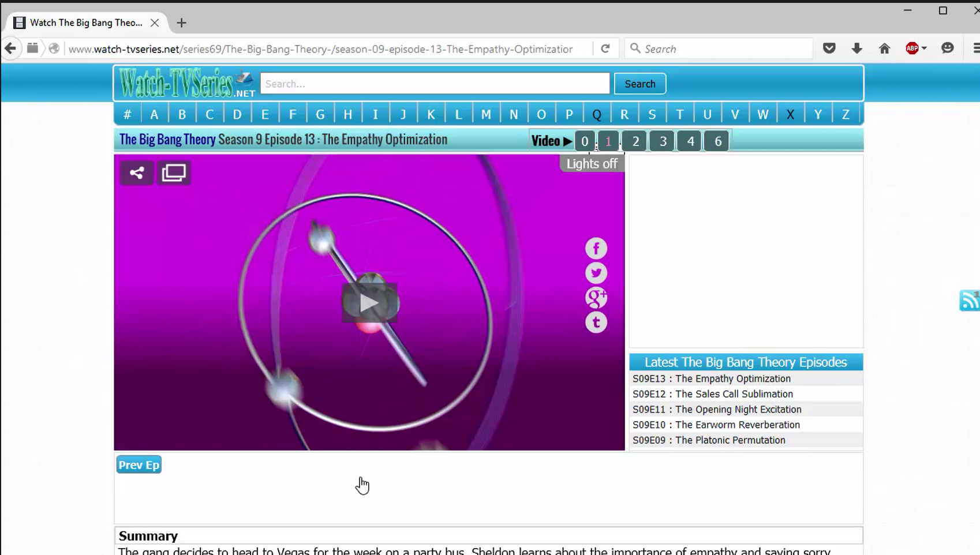Select video source 0
The width and height of the screenshot is (980, 555).
(x=585, y=141)
